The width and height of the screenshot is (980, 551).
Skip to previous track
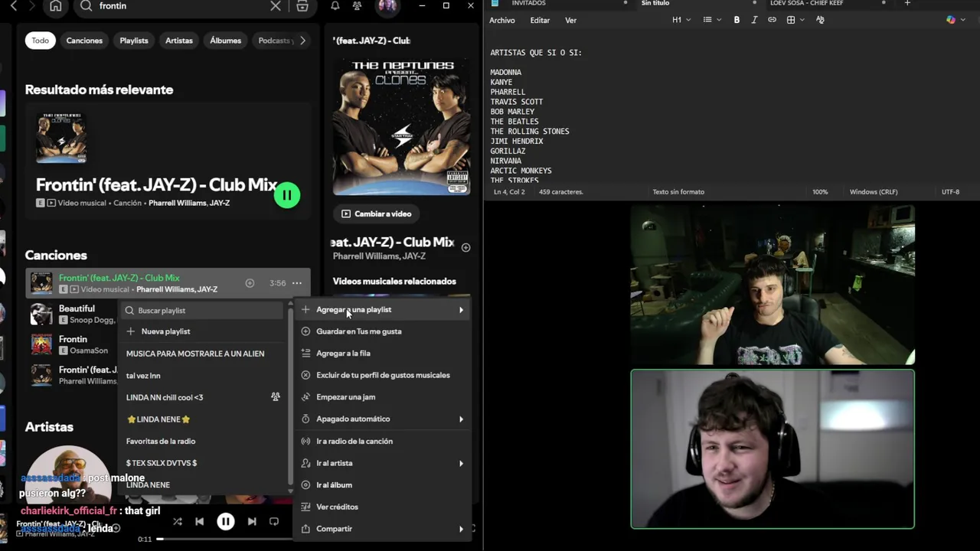199,521
